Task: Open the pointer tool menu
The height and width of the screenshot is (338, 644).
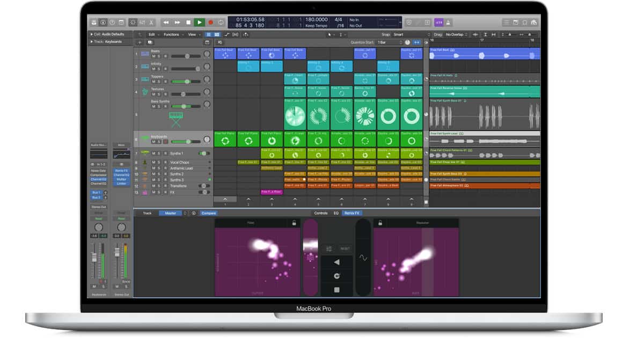Action: click(x=332, y=34)
